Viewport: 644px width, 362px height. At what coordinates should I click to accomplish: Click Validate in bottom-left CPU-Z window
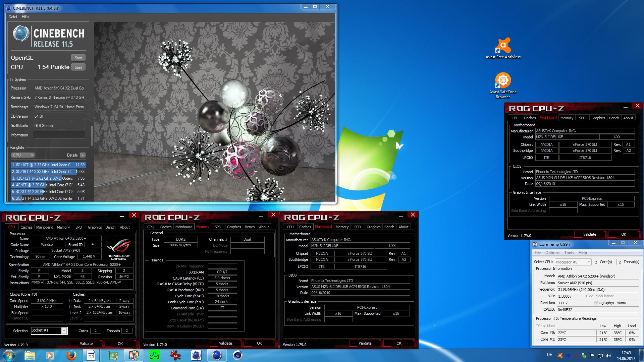coord(86,344)
